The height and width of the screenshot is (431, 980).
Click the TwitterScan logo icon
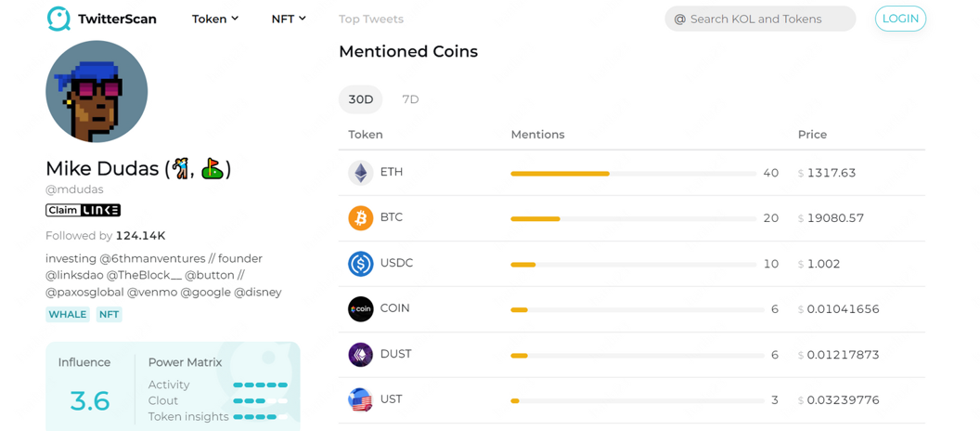pyautogui.click(x=58, y=19)
